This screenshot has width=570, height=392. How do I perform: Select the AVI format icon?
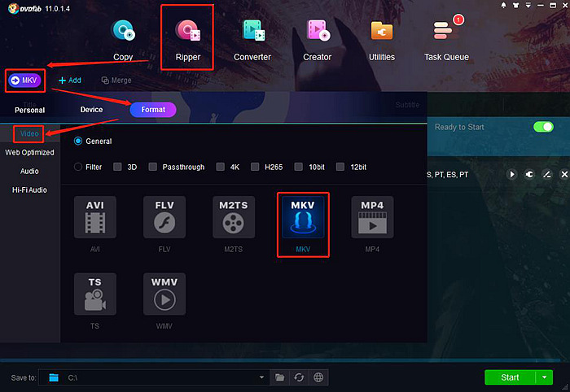click(95, 217)
